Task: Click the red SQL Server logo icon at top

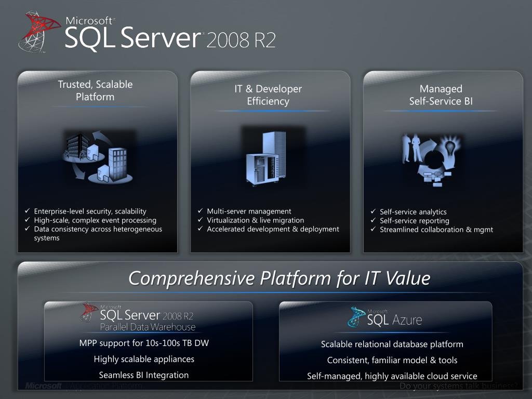Action: pyautogui.click(x=40, y=32)
